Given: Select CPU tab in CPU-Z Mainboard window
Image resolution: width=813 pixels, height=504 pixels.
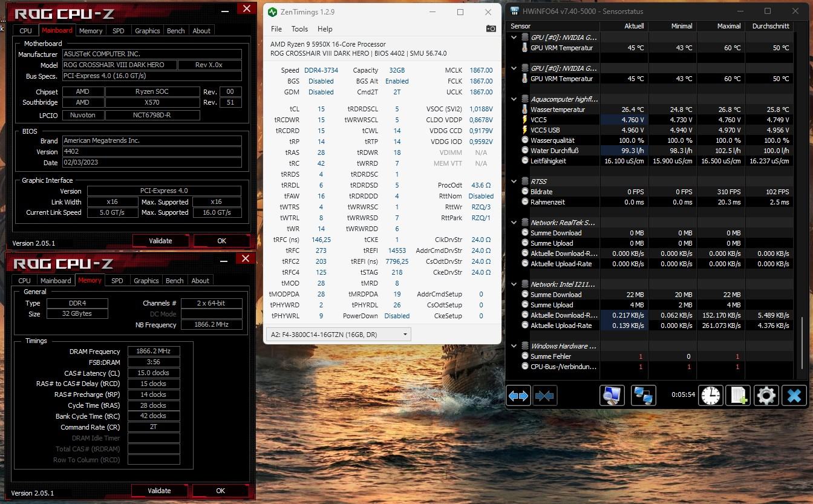Looking at the screenshot, I should click(25, 31).
